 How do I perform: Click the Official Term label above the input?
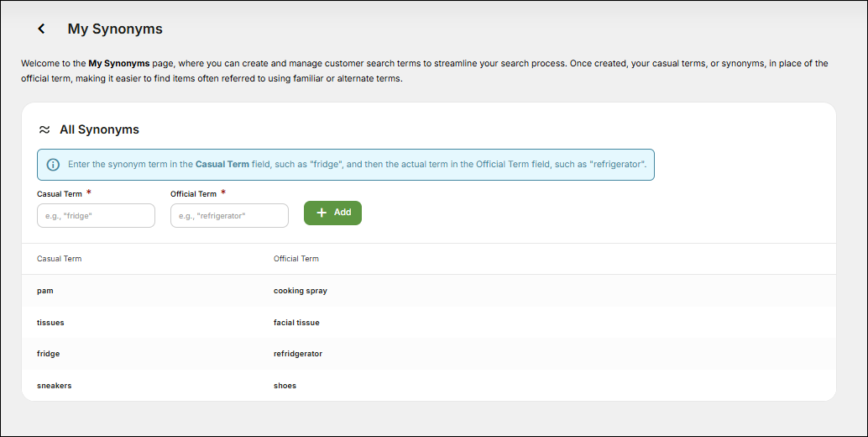pos(193,194)
